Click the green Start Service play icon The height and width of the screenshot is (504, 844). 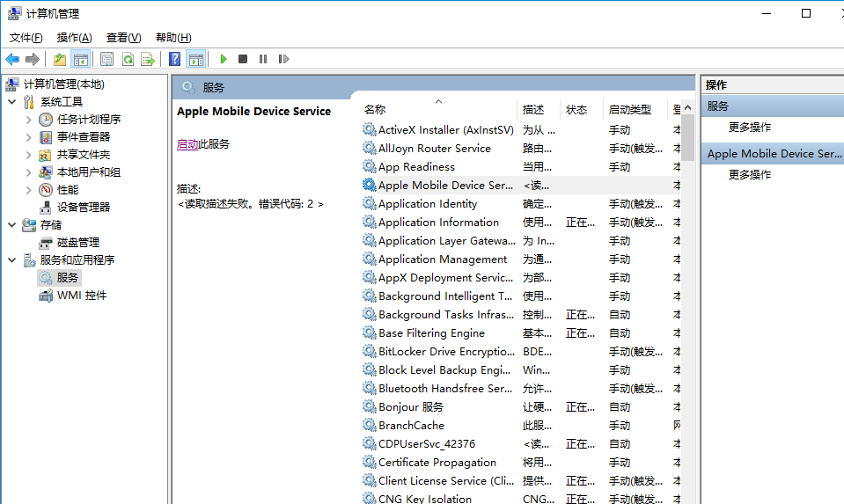tap(224, 59)
